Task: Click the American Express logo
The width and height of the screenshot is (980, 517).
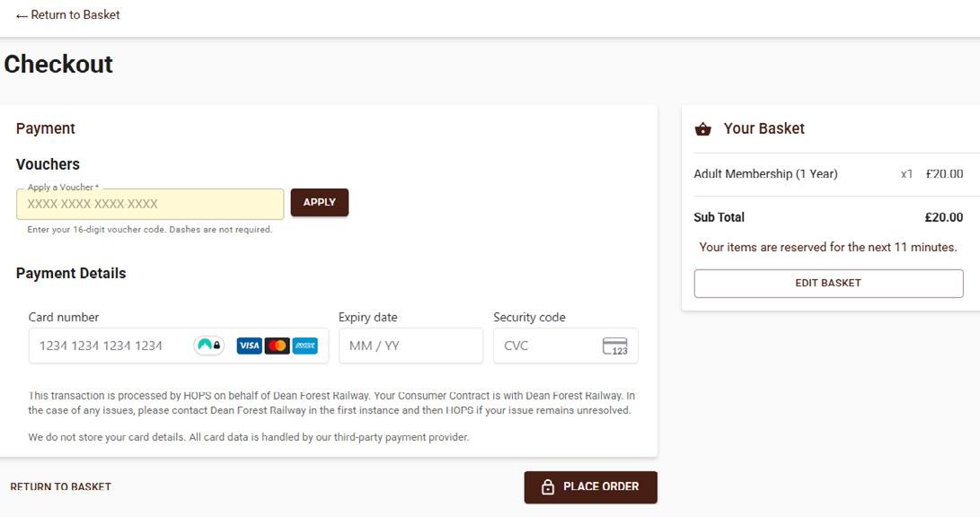Action: (305, 346)
